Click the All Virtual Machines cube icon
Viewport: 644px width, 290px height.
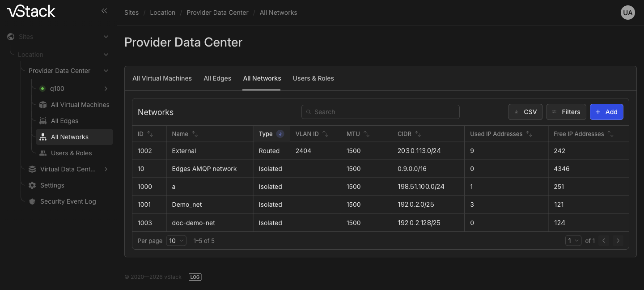pyautogui.click(x=43, y=105)
